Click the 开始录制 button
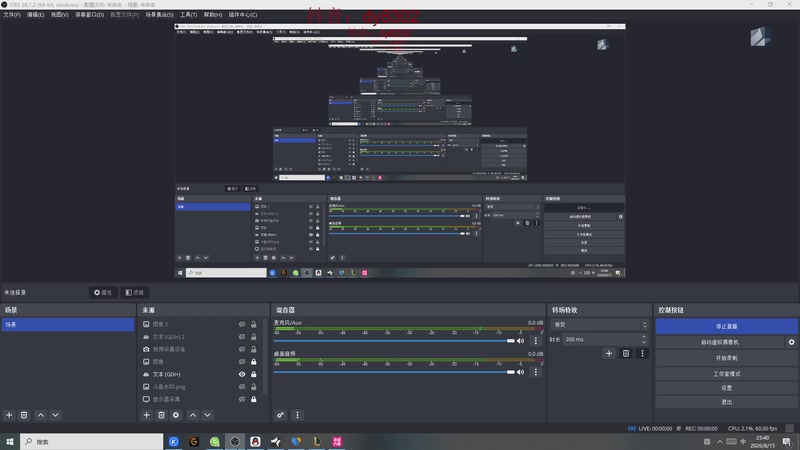Image resolution: width=800 pixels, height=450 pixels. (x=727, y=358)
